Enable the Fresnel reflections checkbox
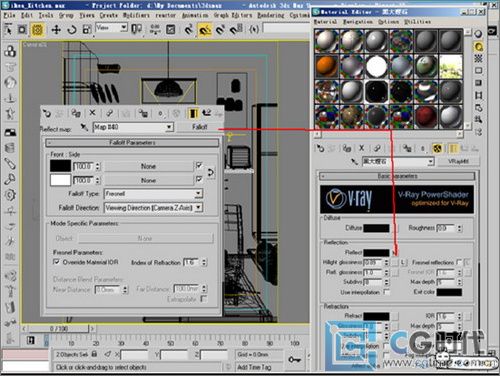 pos(459,262)
